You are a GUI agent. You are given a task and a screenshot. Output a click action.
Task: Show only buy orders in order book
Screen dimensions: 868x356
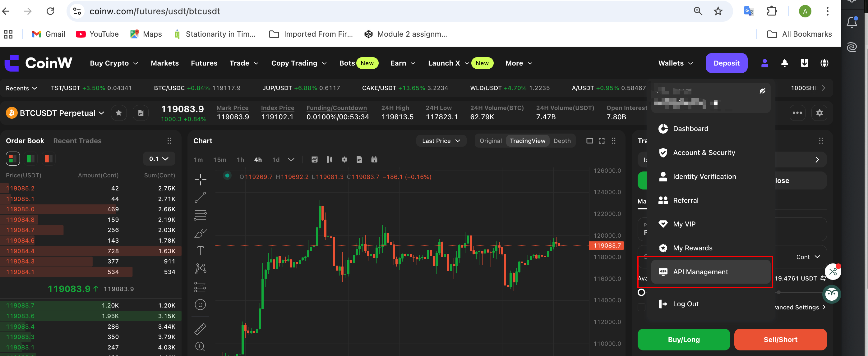click(x=30, y=159)
